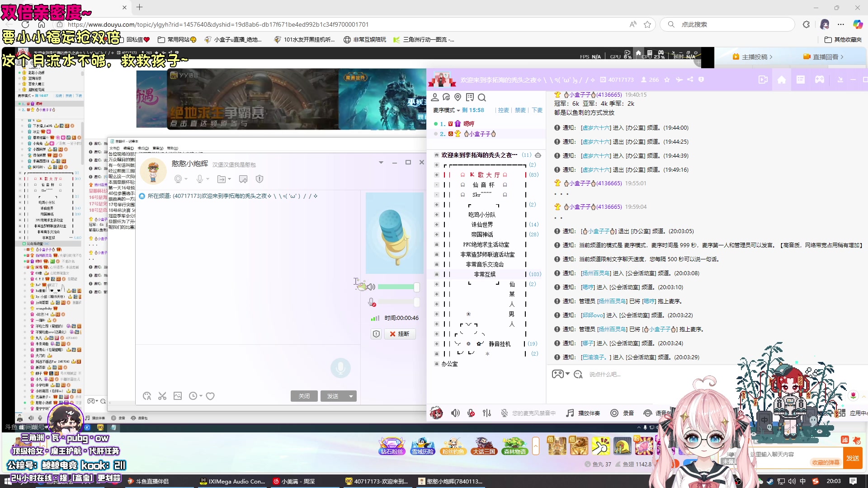868x488 pixels.
Task: Click the YY home icon in the purple header
Action: click(x=782, y=80)
